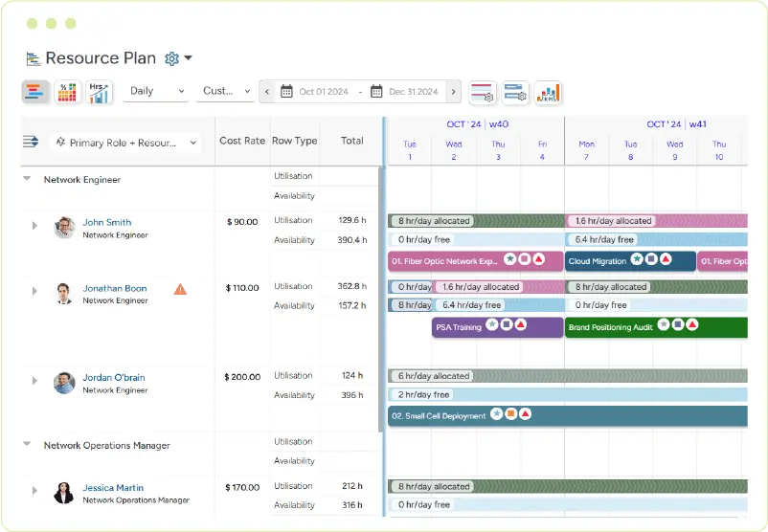
Task: Click the Cost Rate column header
Action: tap(242, 141)
